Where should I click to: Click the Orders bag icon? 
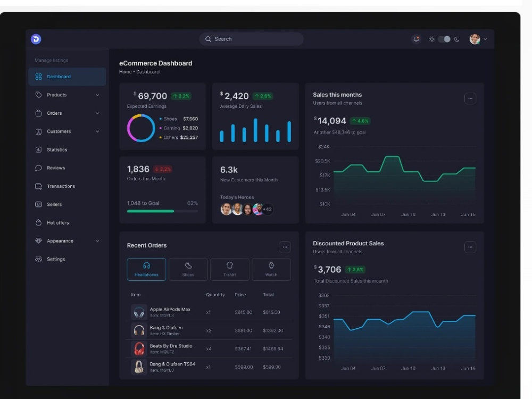38,113
